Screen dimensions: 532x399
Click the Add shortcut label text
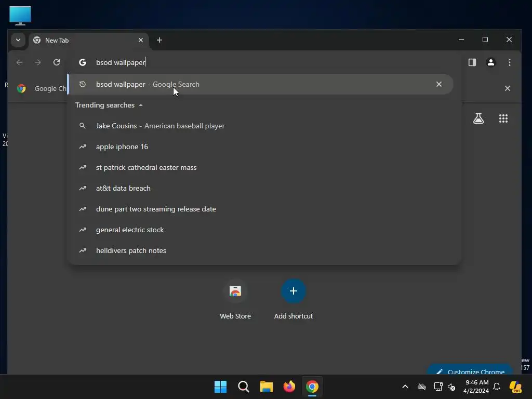pos(294,316)
